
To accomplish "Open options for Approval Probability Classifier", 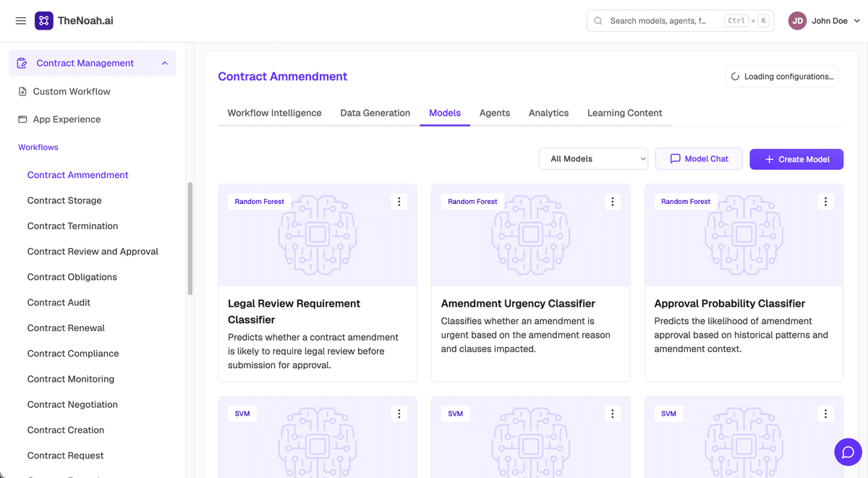I will click(x=826, y=202).
